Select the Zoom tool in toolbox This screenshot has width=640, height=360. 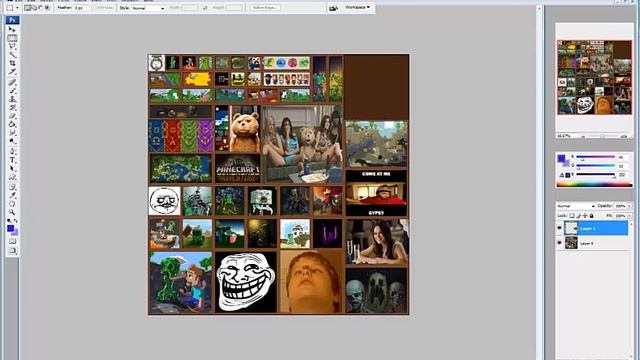point(12,212)
